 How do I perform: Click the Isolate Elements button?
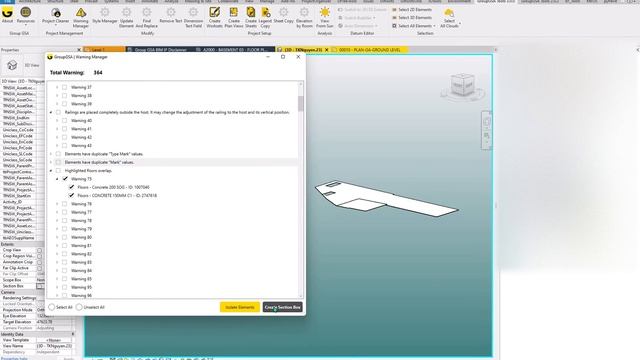[x=240, y=307]
